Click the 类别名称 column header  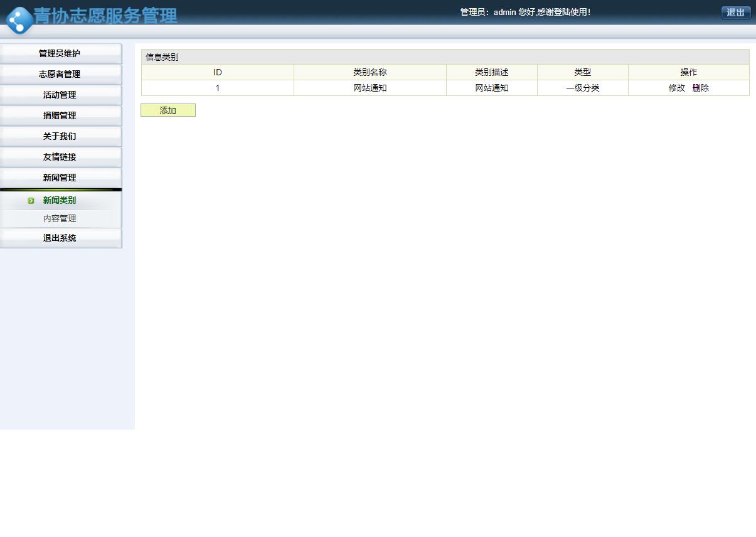click(x=370, y=72)
